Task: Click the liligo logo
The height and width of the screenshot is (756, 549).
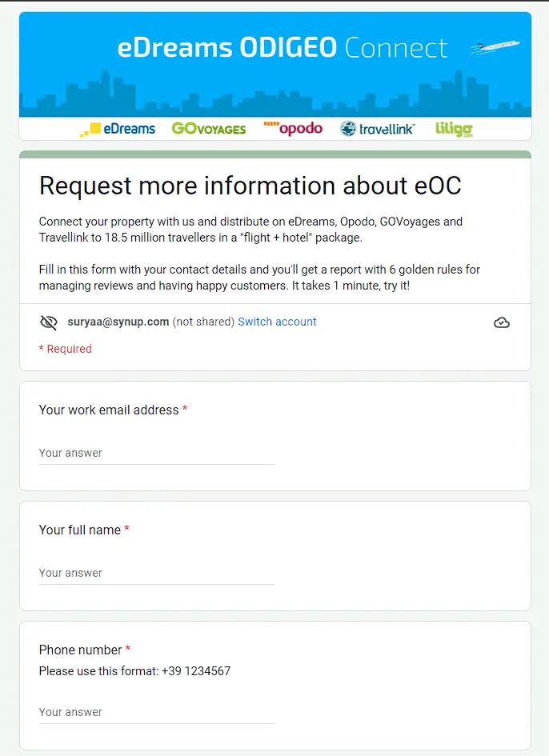Action: click(454, 129)
